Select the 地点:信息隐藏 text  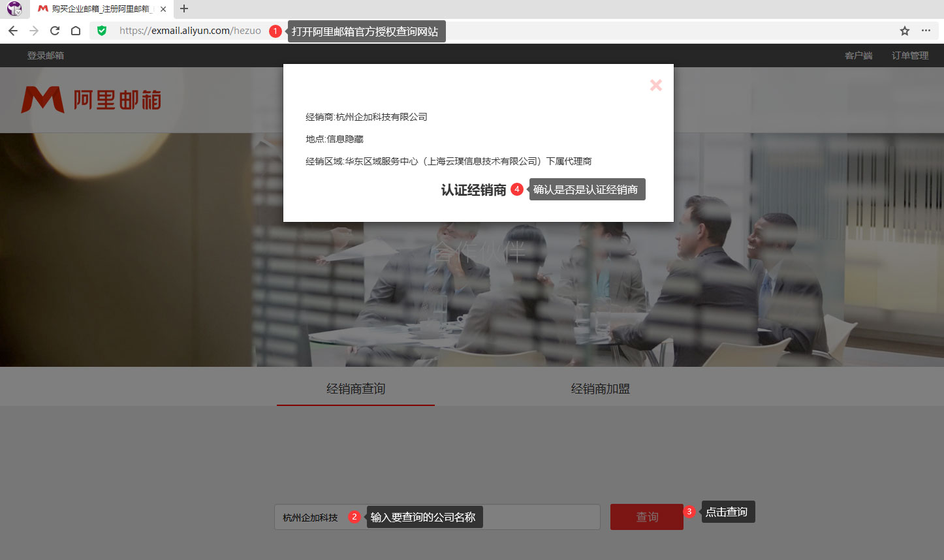(x=334, y=139)
